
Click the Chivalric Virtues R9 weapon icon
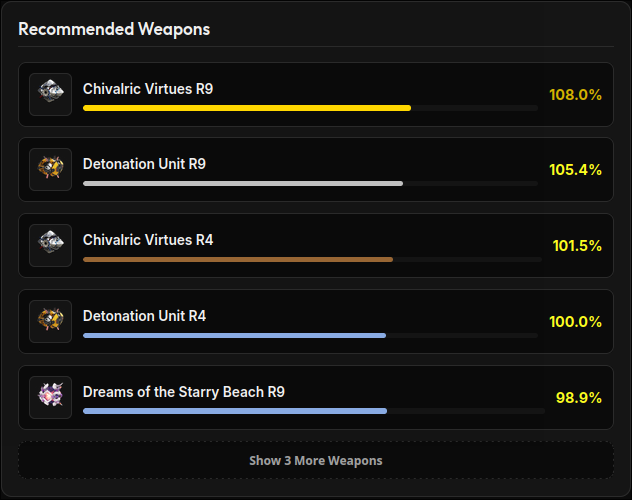point(50,94)
